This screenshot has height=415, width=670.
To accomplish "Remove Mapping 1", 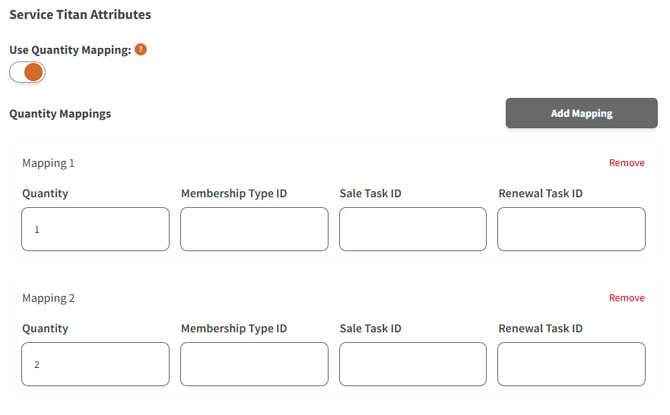I will [x=626, y=163].
